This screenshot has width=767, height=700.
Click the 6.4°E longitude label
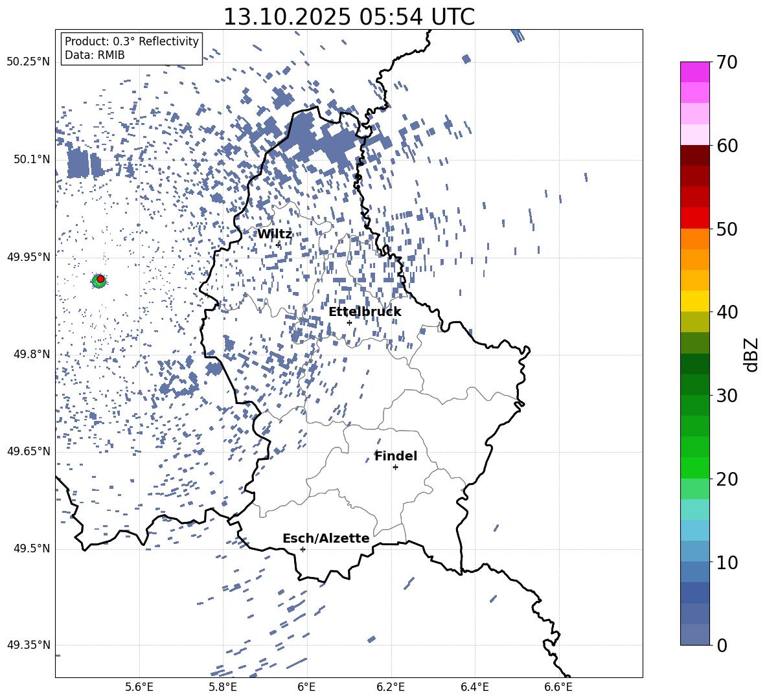click(474, 687)
